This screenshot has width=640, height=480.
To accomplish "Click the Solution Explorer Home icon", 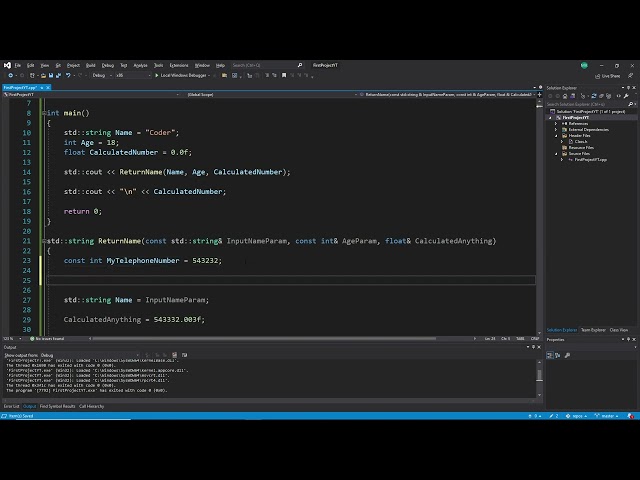I will 565,96.
